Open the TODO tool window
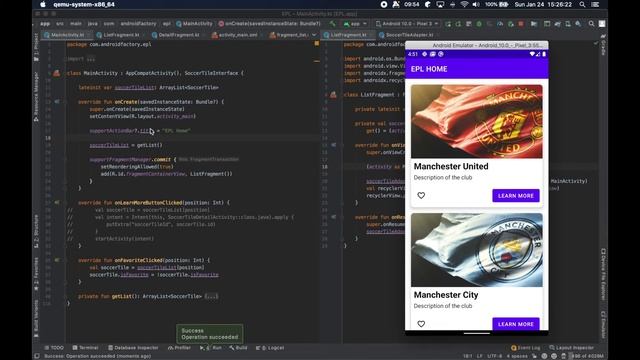Viewport: 640px width, 360px height. (54, 348)
